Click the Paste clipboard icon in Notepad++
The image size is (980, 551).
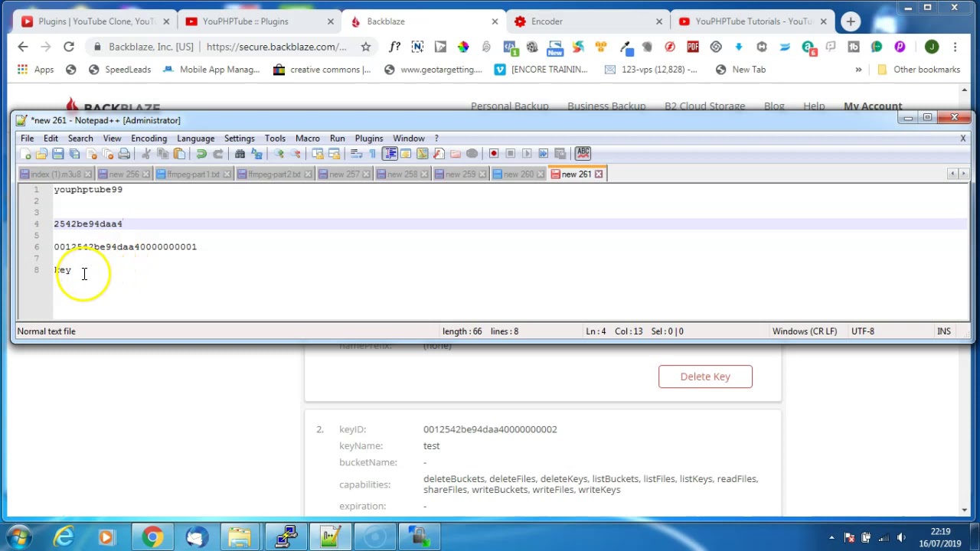pos(179,154)
